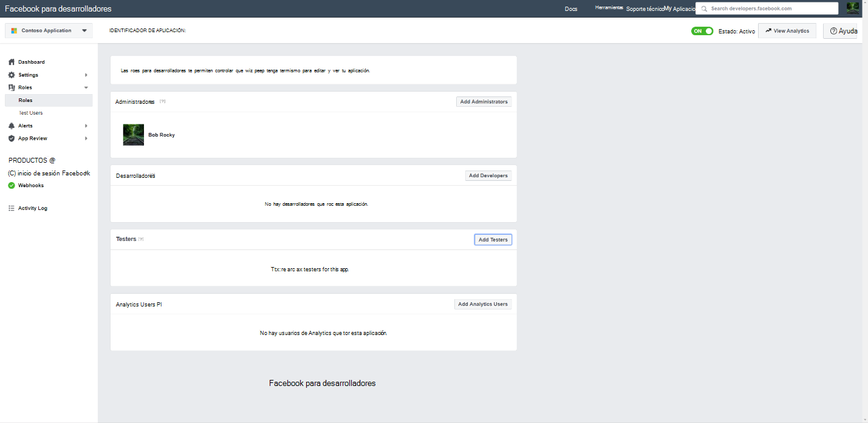Select the Roles sub-item in sidebar
Viewport: 868px width, 423px height.
click(49, 100)
